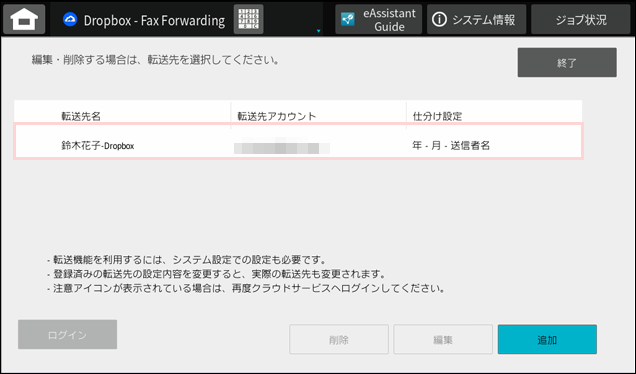Click the eAssistant Guide pin icon

(x=348, y=19)
